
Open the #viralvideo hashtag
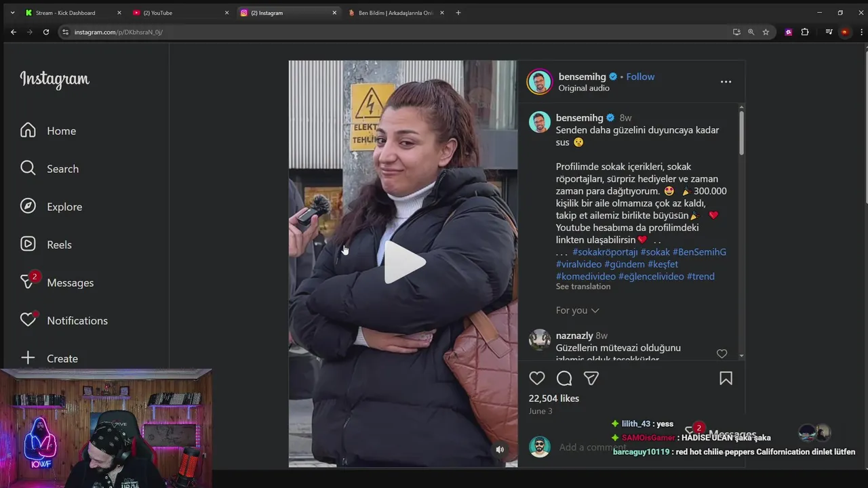[x=578, y=264]
